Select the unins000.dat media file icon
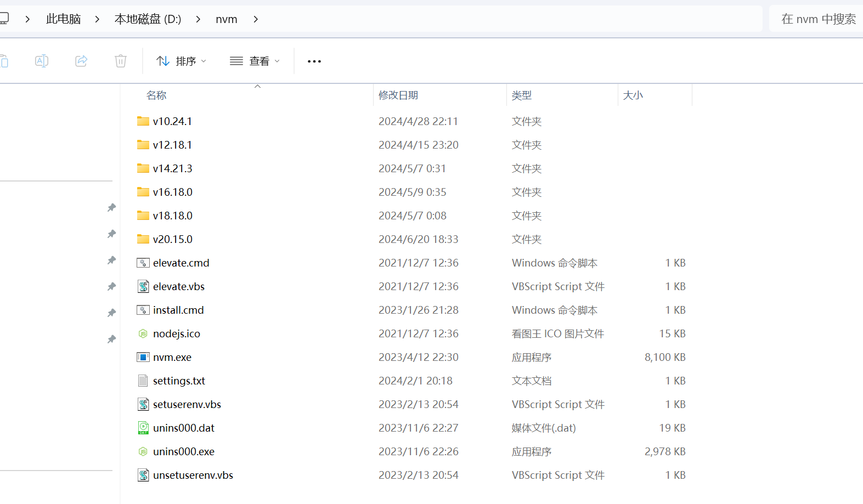 coord(143,428)
